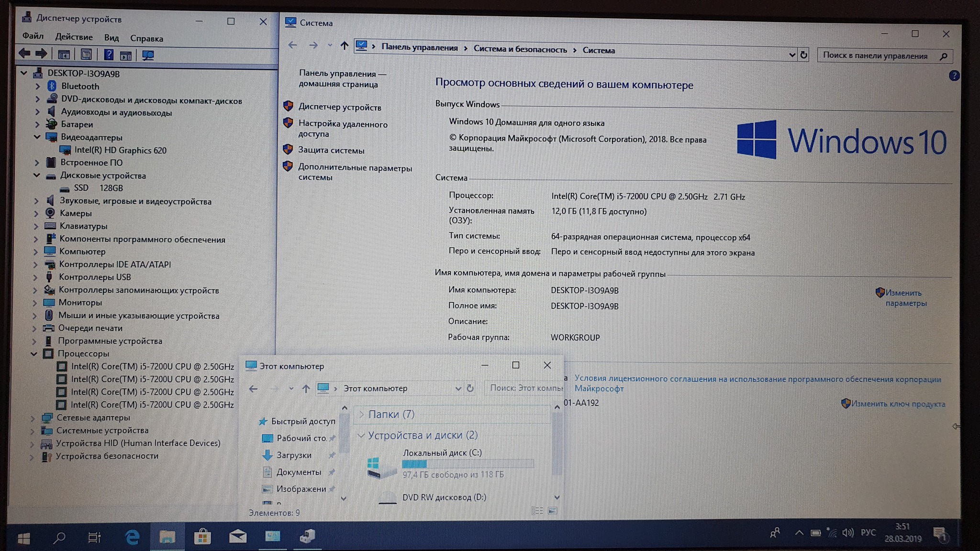Click the control panel search field
The height and width of the screenshot is (551, 980).
[x=876, y=56]
